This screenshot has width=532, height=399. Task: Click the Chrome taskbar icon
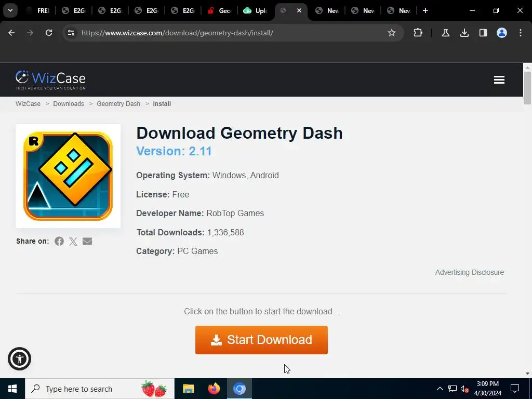pyautogui.click(x=239, y=389)
